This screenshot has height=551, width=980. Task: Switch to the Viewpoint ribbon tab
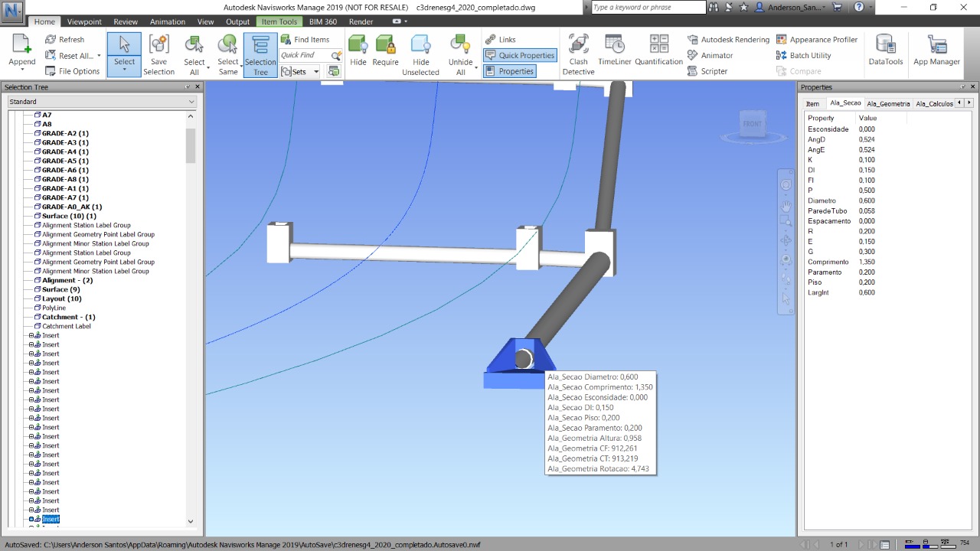tap(84, 21)
